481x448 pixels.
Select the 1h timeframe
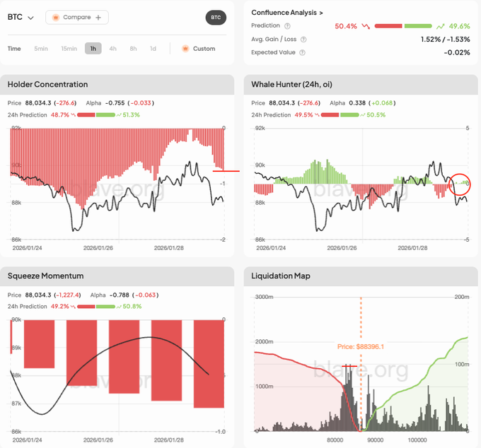pos(93,49)
